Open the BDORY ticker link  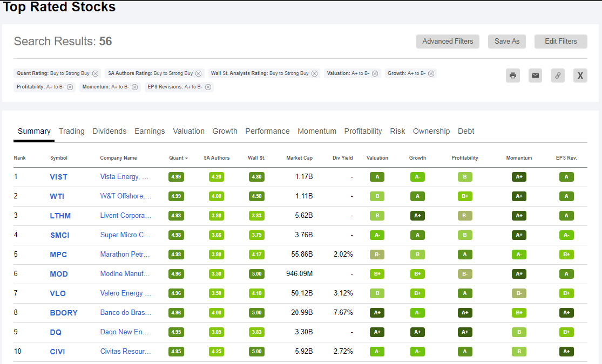click(x=64, y=313)
